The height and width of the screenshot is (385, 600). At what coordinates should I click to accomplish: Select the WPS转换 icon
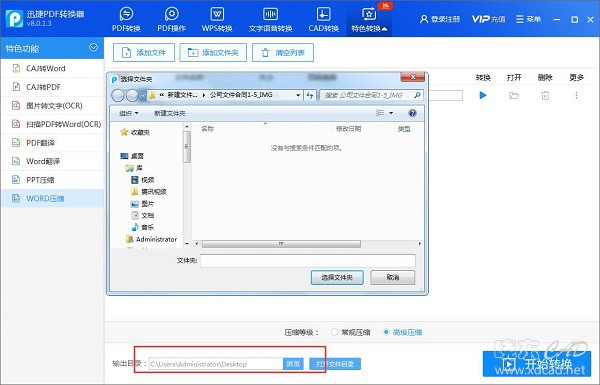[x=217, y=19]
